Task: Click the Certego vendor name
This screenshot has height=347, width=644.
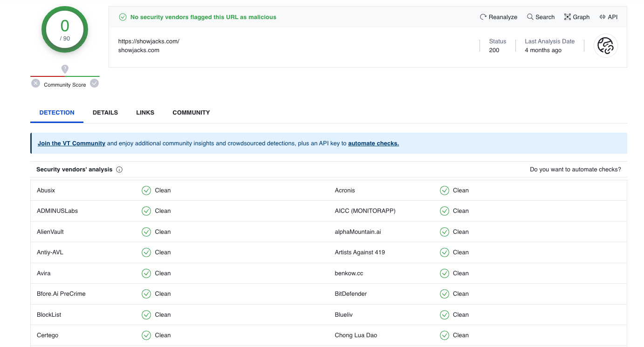Action: coord(48,335)
